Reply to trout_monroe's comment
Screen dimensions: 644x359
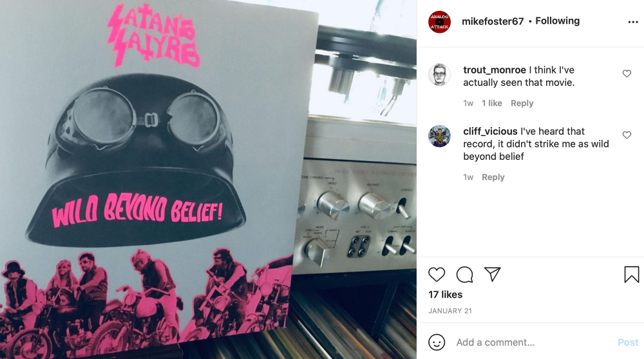522,103
